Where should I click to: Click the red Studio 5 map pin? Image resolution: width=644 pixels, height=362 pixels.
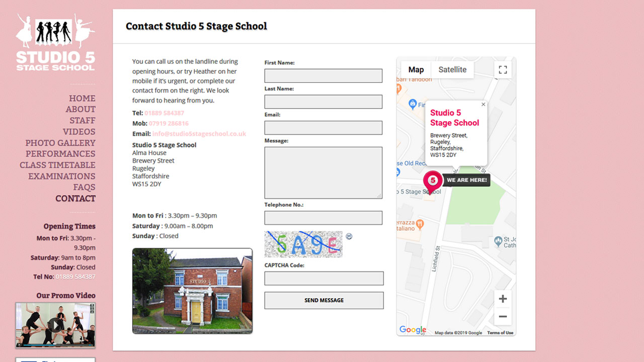tap(432, 182)
